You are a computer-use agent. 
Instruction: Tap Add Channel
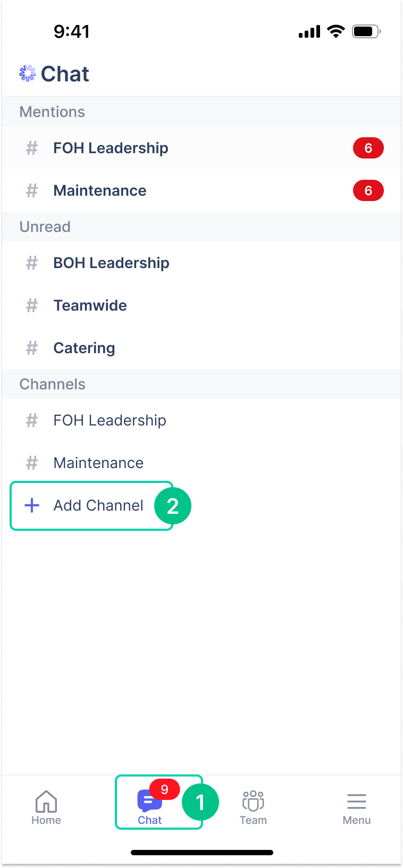(98, 506)
